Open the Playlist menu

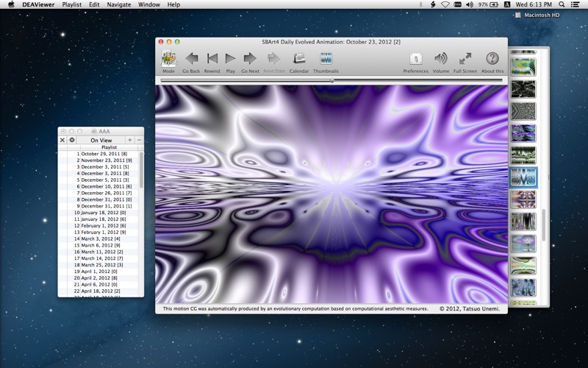(x=71, y=4)
